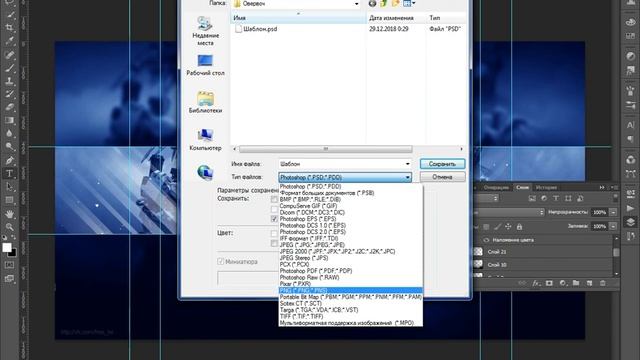Sort by Тип column header
Screen dimensions: 640x360
pyautogui.click(x=447, y=18)
